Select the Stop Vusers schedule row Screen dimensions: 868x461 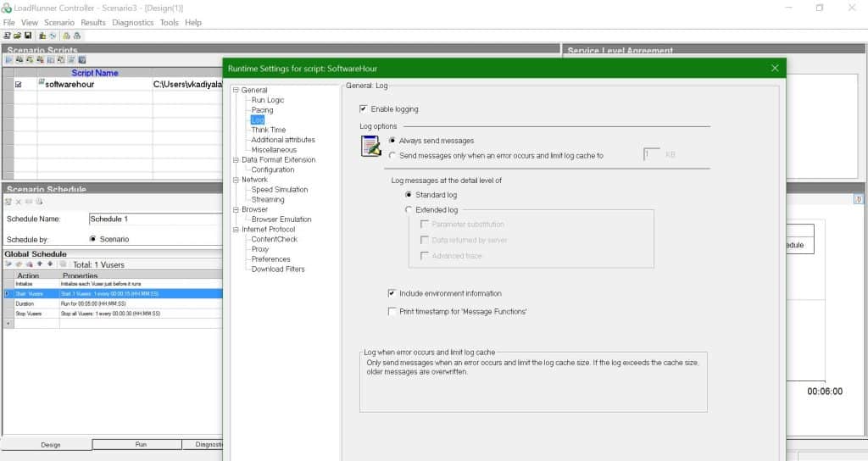113,314
